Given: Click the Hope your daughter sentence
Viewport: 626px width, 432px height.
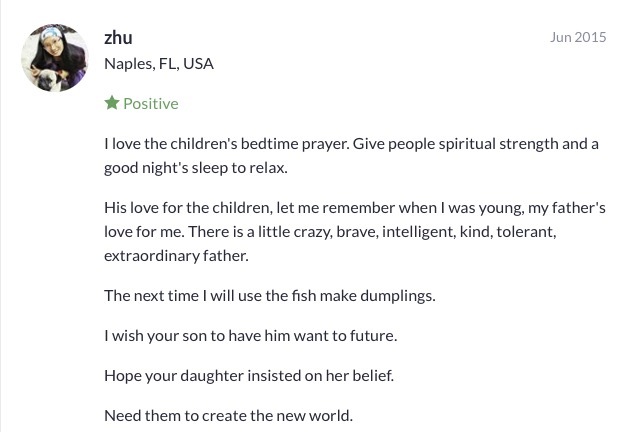Looking at the screenshot, I should [x=249, y=376].
